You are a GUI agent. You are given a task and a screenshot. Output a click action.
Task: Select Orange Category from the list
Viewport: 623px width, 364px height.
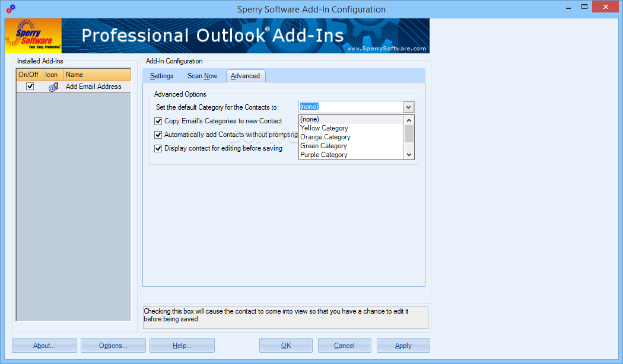click(351, 137)
